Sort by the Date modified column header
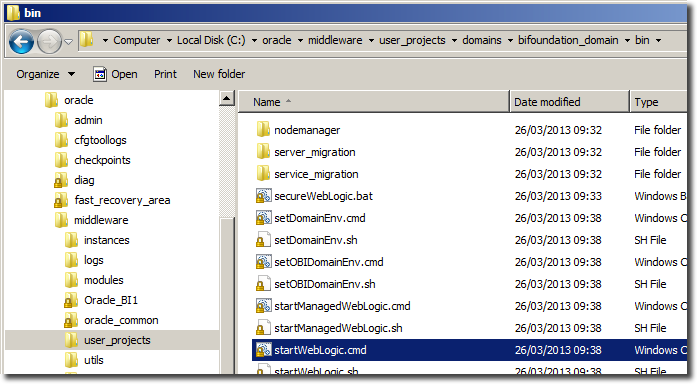This screenshot has height=384, width=697. click(569, 102)
